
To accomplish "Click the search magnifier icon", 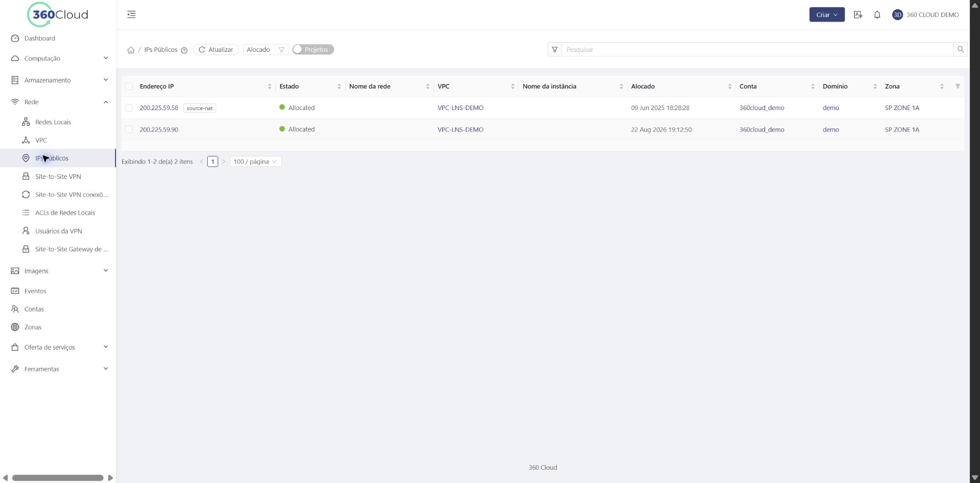I will click(960, 50).
